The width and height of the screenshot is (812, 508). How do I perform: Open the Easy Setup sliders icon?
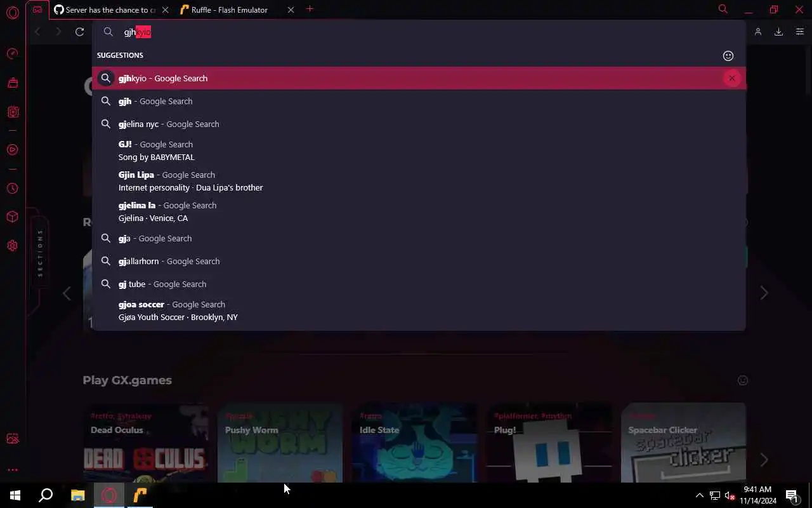tap(799, 32)
